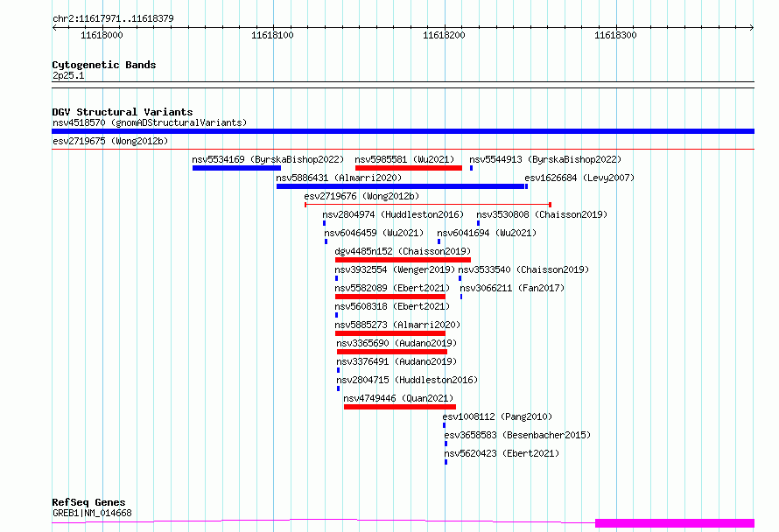Click nsv3066211 (Fan2017) label
This screenshot has width=779, height=532.
(512, 288)
